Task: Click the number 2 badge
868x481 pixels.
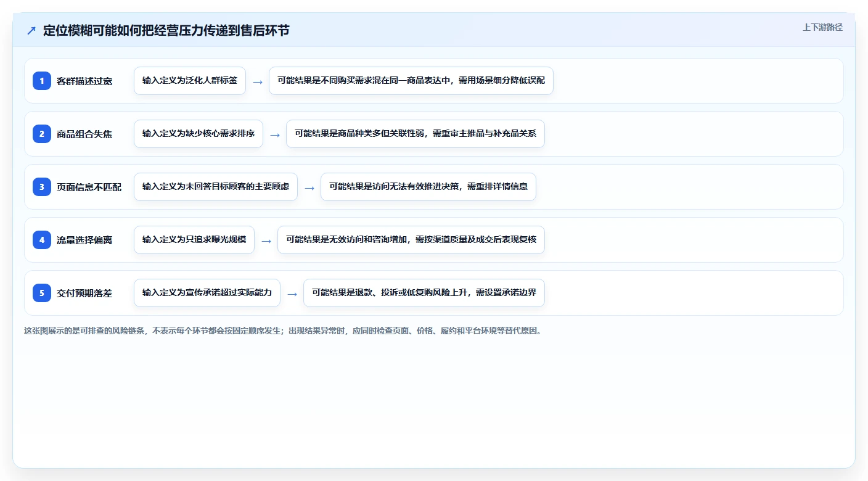Action: pyautogui.click(x=42, y=134)
